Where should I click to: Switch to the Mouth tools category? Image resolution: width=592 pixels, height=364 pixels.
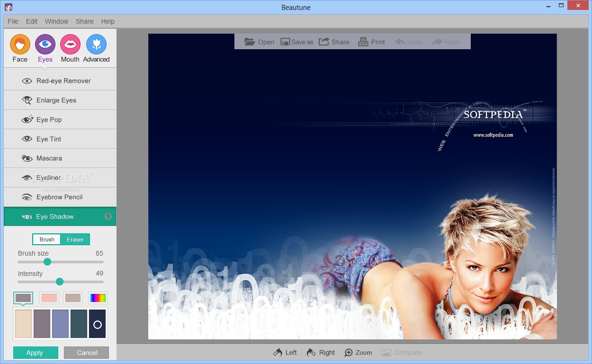[x=70, y=49]
